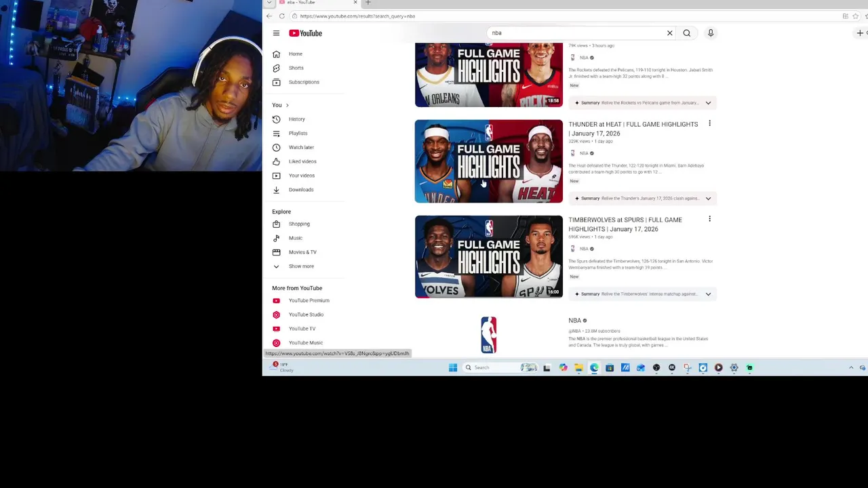Image resolution: width=868 pixels, height=488 pixels.
Task: Play Pelicans vs Rockets highlights thumbnail
Action: (489, 75)
